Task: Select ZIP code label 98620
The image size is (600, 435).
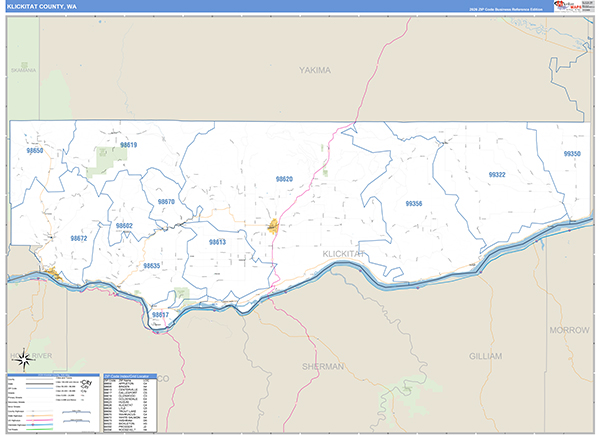Action: click(x=284, y=179)
